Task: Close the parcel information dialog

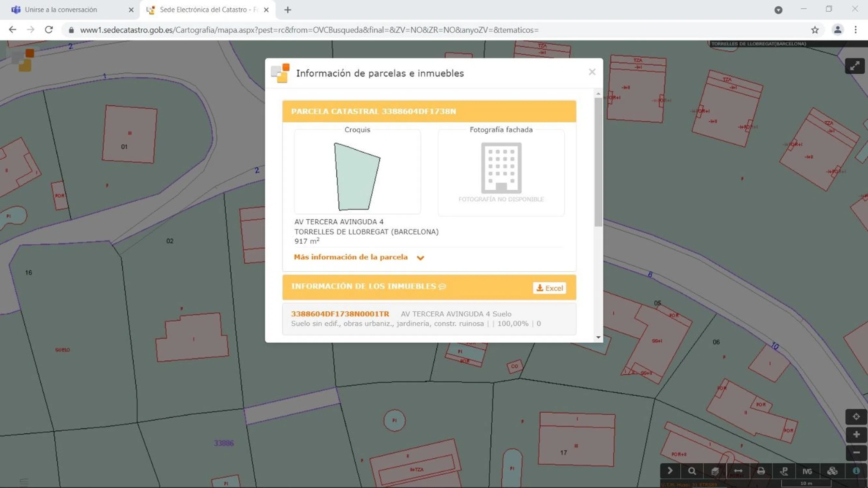Action: (x=592, y=72)
